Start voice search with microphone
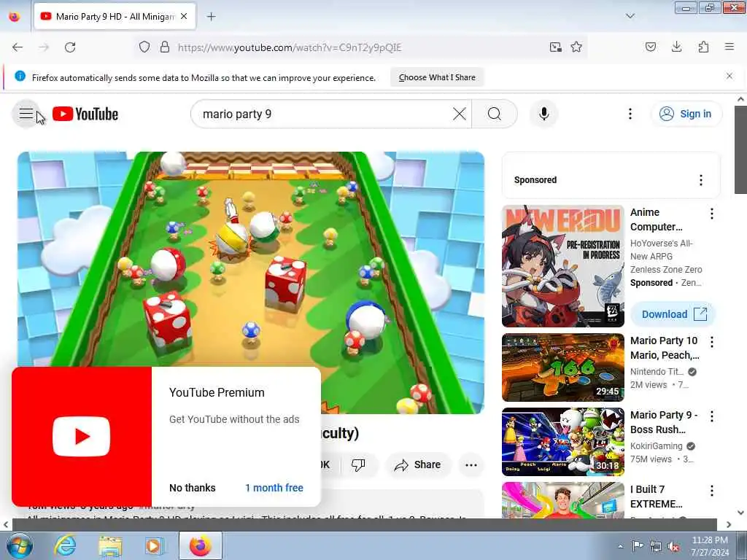This screenshot has height=560, width=747. pos(543,114)
